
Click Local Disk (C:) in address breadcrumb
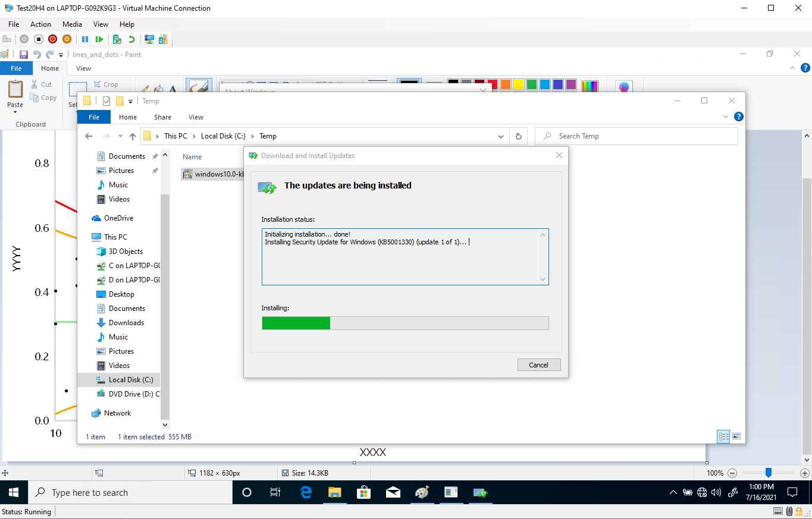click(223, 136)
